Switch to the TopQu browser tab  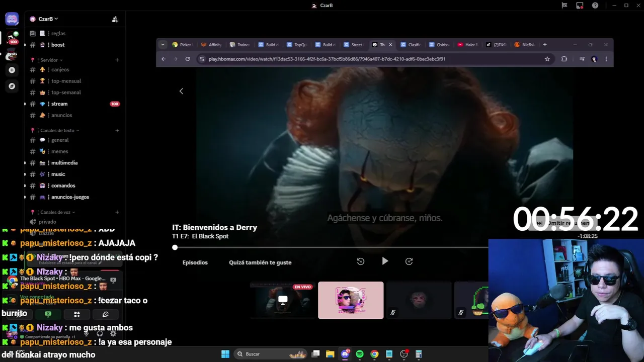click(297, 45)
